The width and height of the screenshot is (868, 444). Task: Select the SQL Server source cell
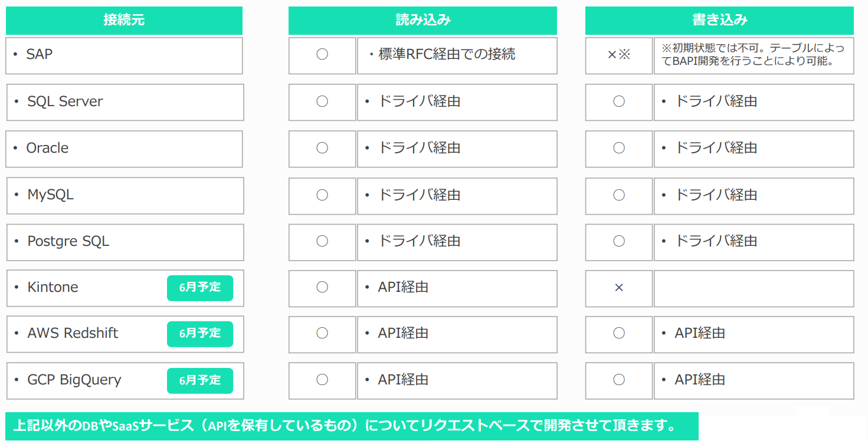pyautogui.click(x=125, y=102)
